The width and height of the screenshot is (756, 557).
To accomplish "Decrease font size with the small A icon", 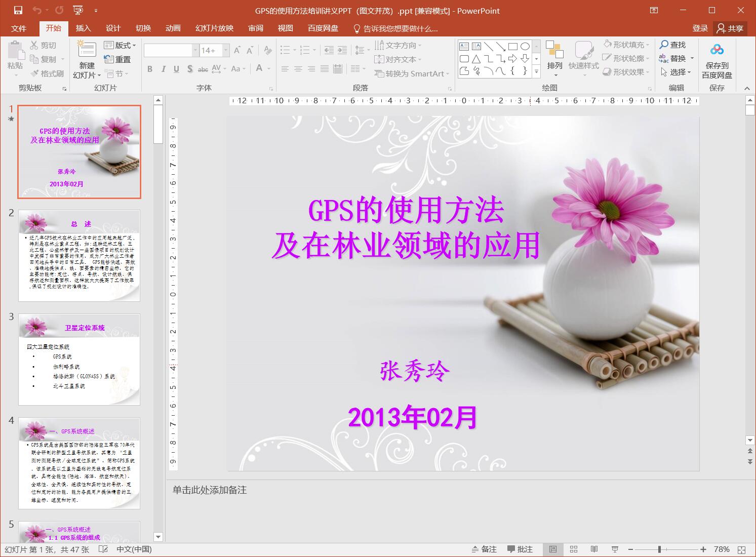I will pos(250,50).
